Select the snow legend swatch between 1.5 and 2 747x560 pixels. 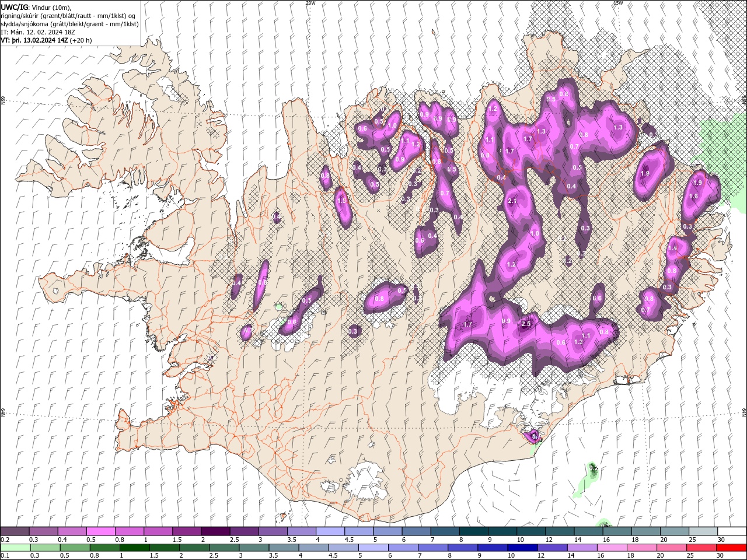click(187, 531)
